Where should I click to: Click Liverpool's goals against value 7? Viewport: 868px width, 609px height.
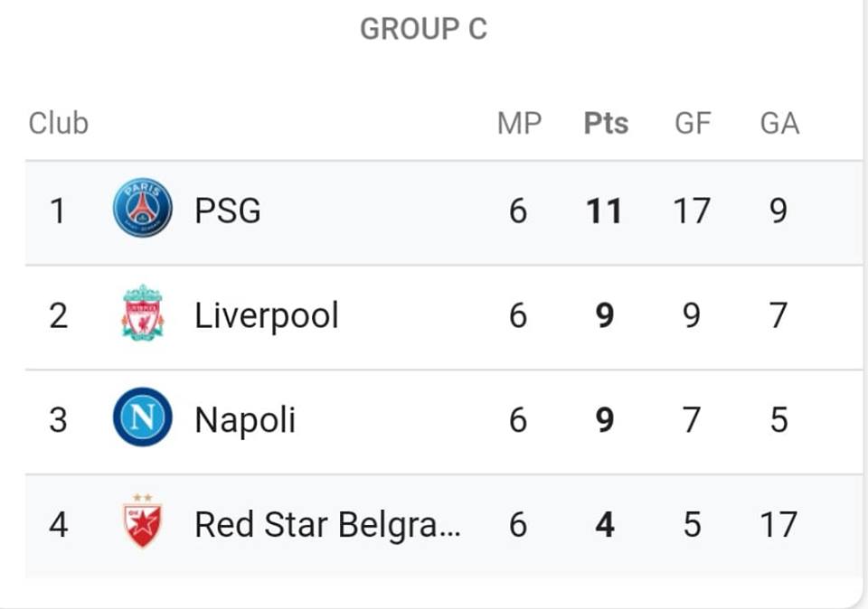(x=778, y=316)
